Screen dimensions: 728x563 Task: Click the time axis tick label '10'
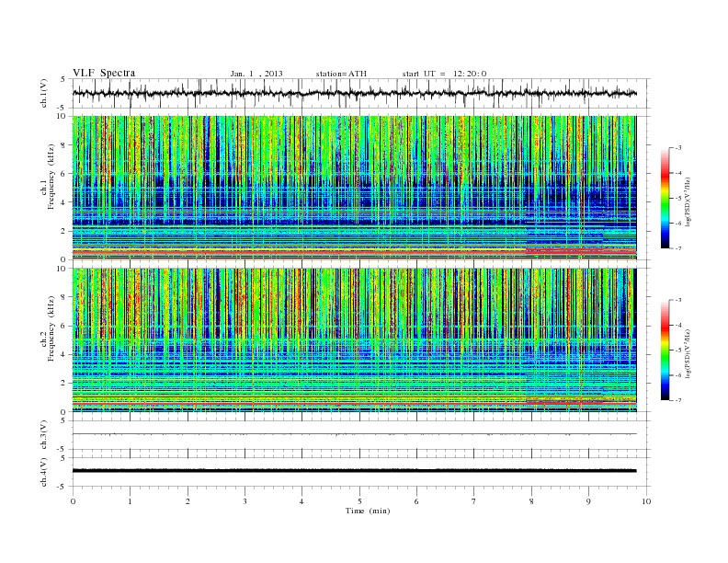click(646, 501)
